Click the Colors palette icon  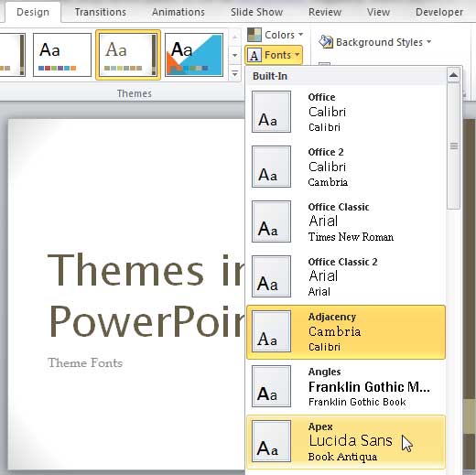(x=254, y=35)
